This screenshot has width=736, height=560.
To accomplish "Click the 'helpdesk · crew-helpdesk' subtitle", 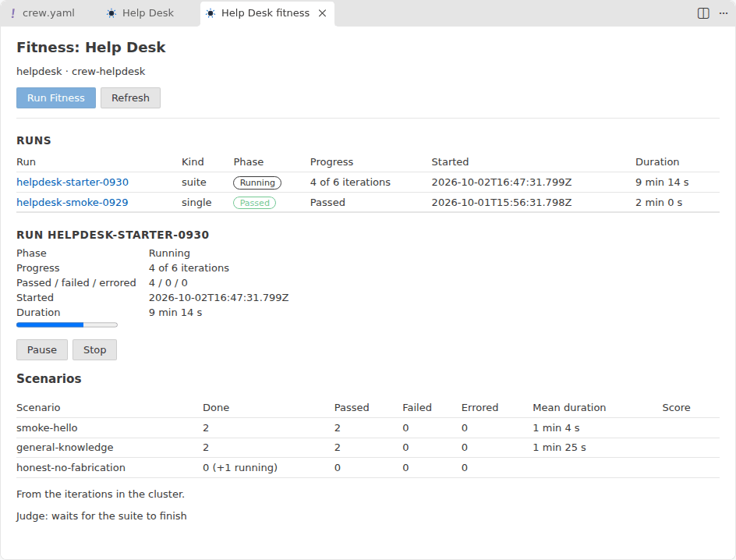I will [81, 71].
